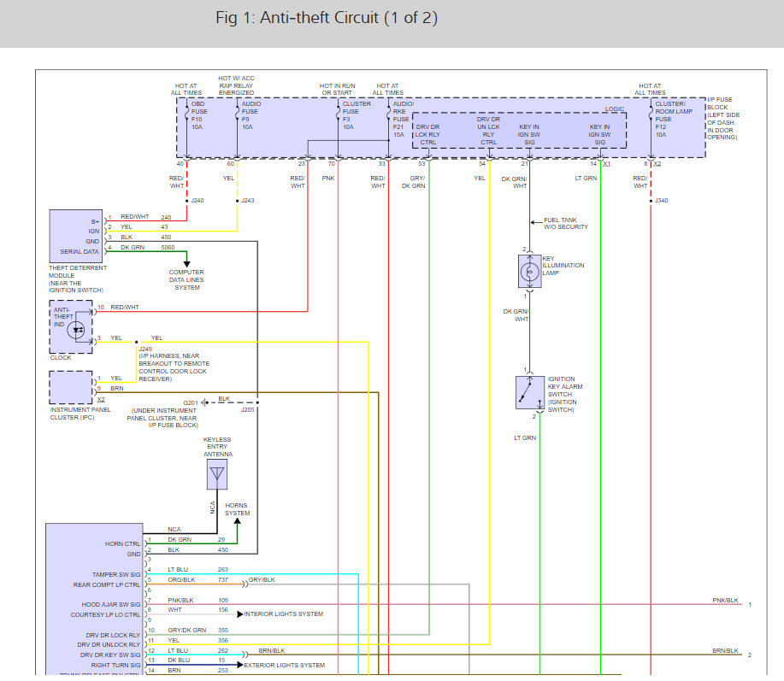Click circuit number '737'
Screen dimensions: 784x681
coord(223,580)
